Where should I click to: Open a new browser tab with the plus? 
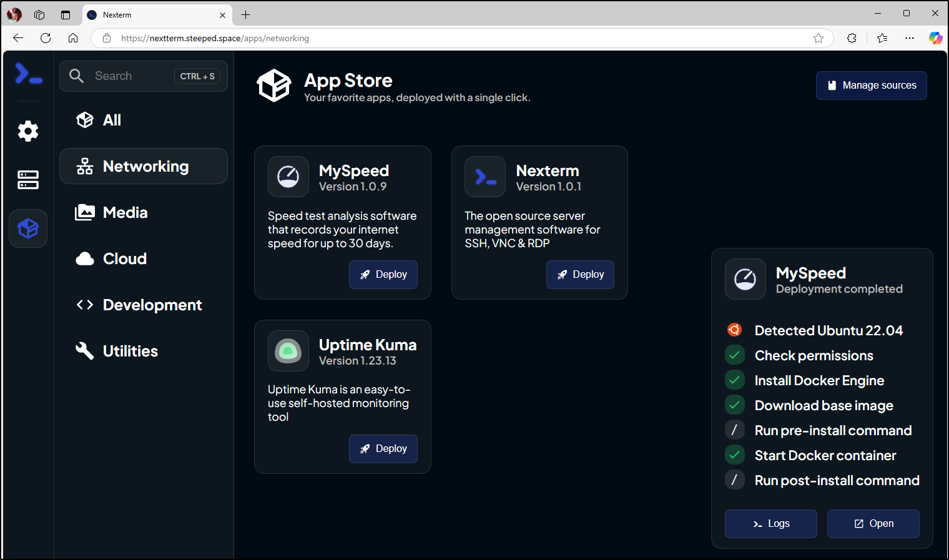(246, 14)
